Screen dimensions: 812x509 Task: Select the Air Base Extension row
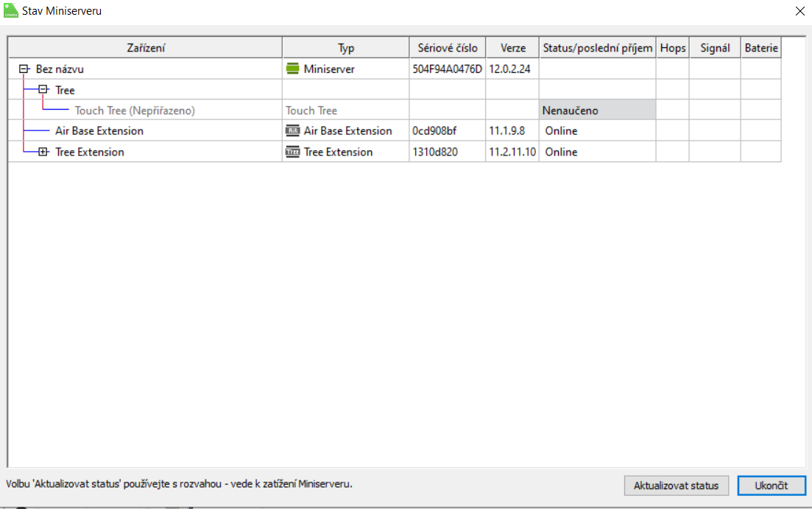tap(99, 131)
